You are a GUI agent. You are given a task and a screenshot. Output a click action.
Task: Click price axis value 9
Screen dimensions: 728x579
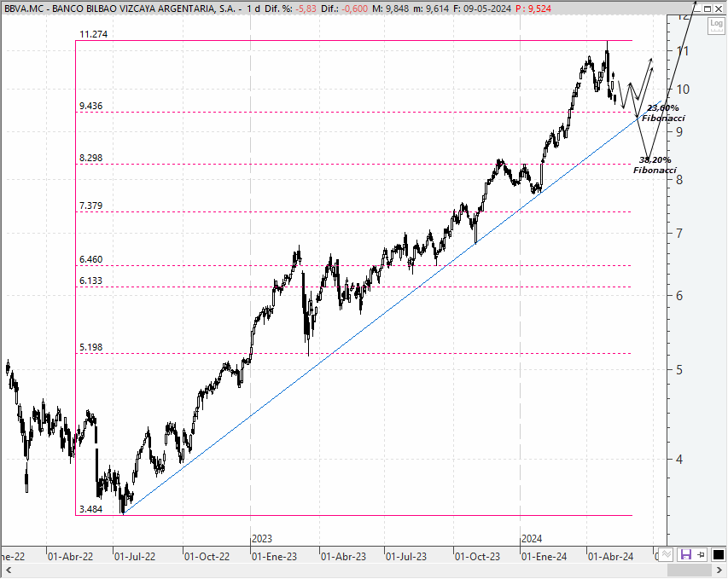click(x=679, y=132)
